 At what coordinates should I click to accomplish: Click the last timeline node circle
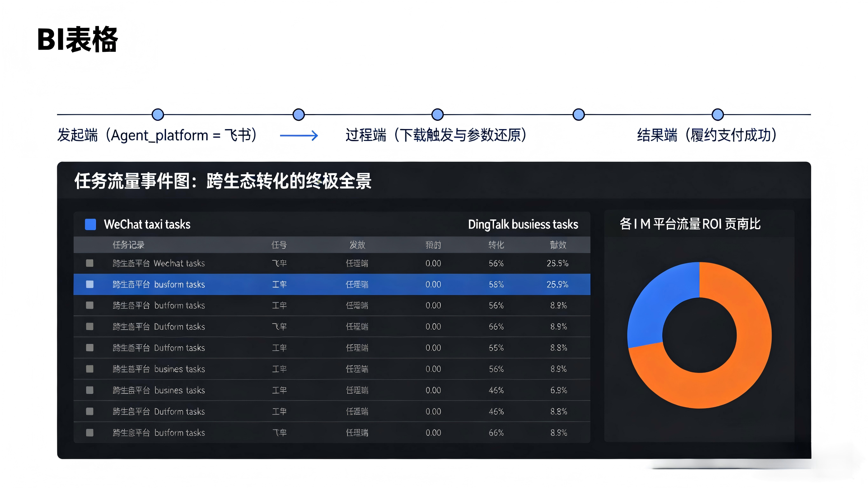click(717, 114)
